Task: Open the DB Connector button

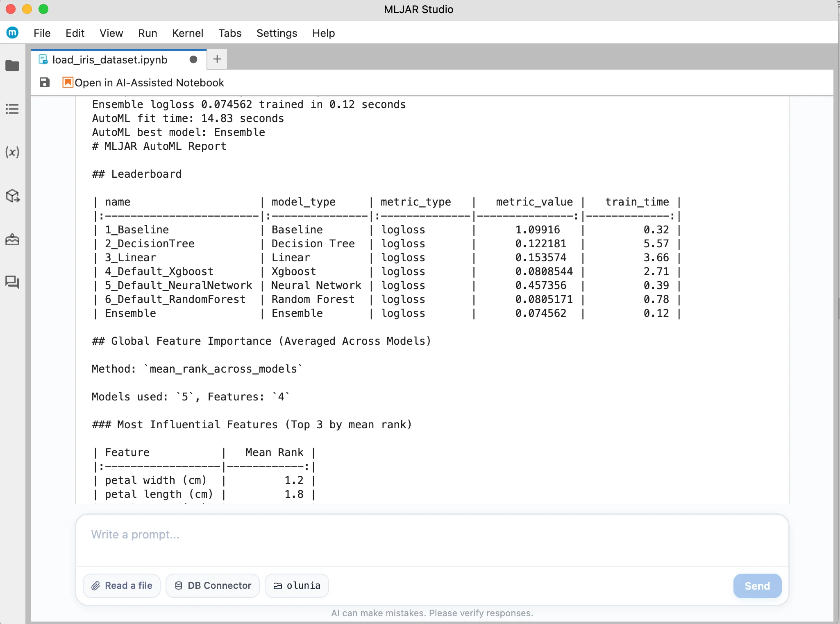Action: coord(213,586)
